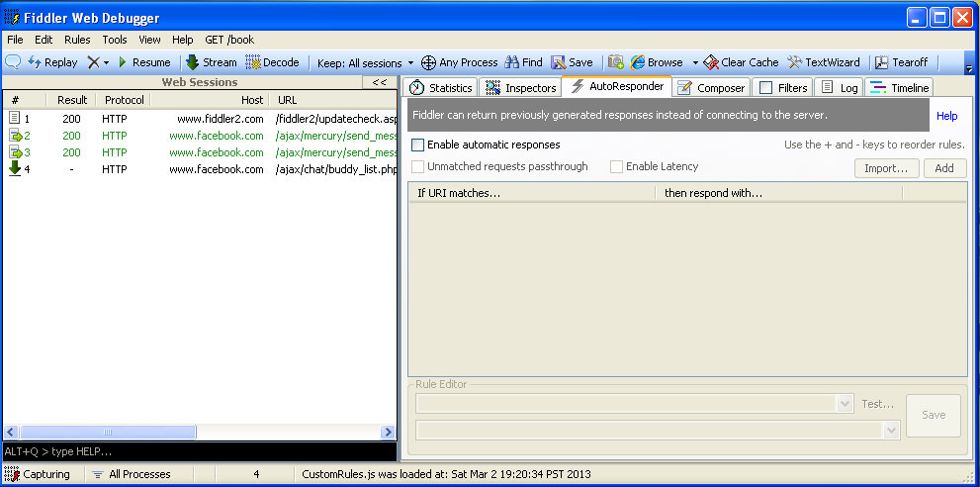Click the Import... button
The width and height of the screenshot is (980, 487).
(886, 168)
